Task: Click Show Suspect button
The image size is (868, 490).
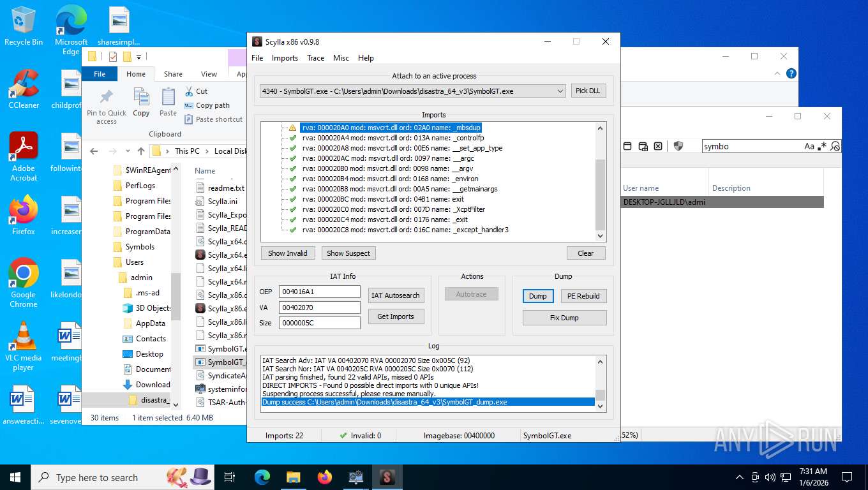Action: click(348, 253)
